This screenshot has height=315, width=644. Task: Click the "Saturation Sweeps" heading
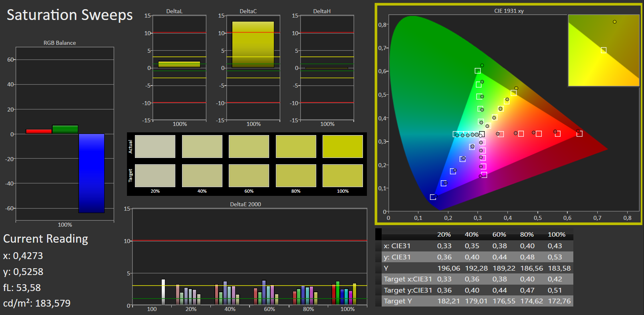(x=70, y=15)
